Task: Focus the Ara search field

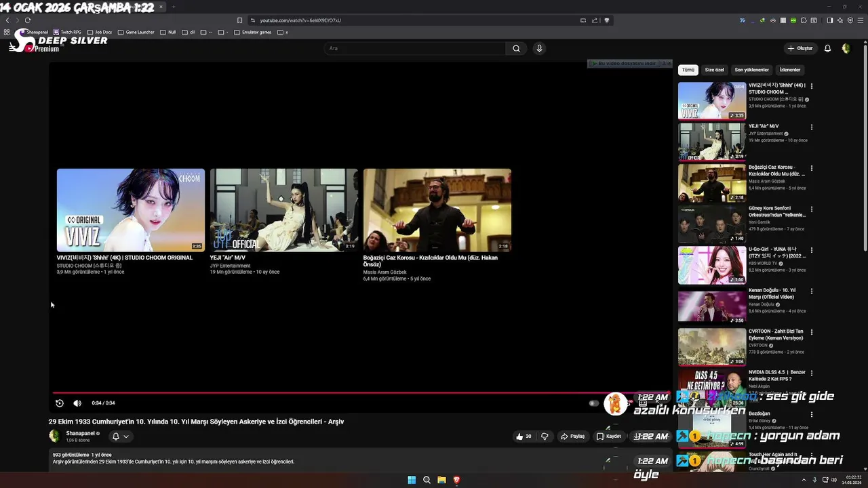Action: coord(414,48)
